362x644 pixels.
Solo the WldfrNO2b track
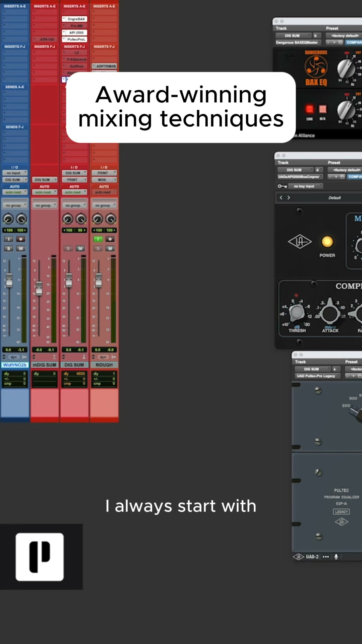click(x=9, y=249)
